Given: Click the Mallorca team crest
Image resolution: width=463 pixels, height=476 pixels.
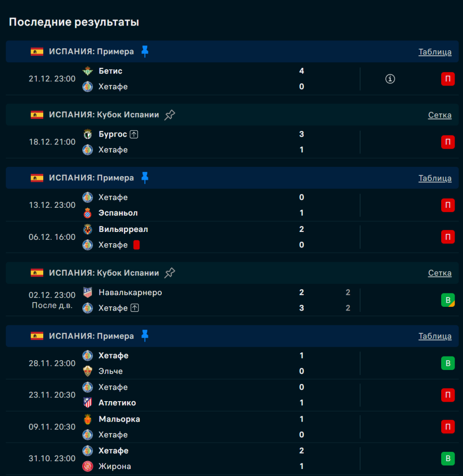Looking at the screenshot, I should (87, 419).
